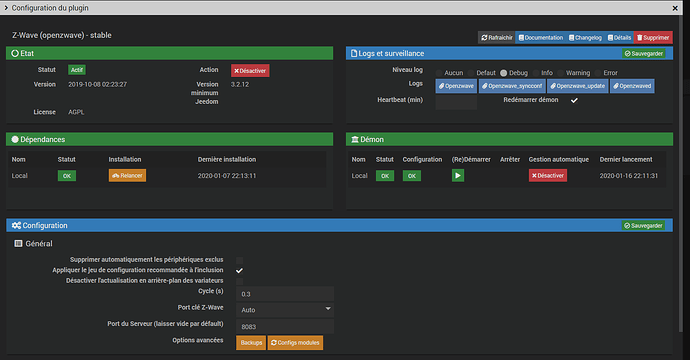690x360 pixels.
Task: Select Debug log level
Action: (x=503, y=73)
